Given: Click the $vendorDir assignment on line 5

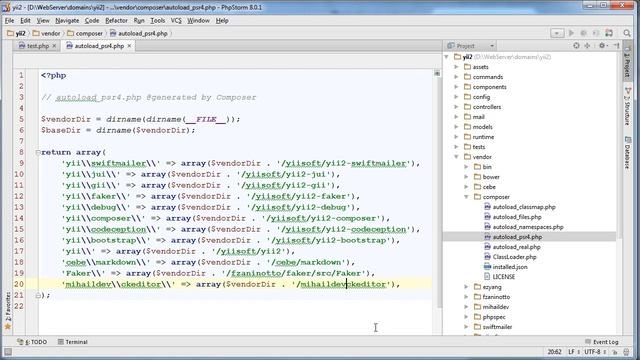Looking at the screenshot, I should (x=140, y=119).
